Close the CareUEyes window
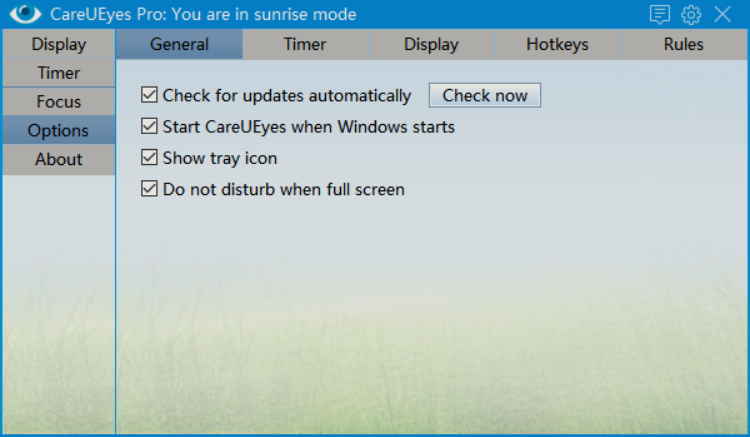The image size is (750, 437). click(x=722, y=14)
